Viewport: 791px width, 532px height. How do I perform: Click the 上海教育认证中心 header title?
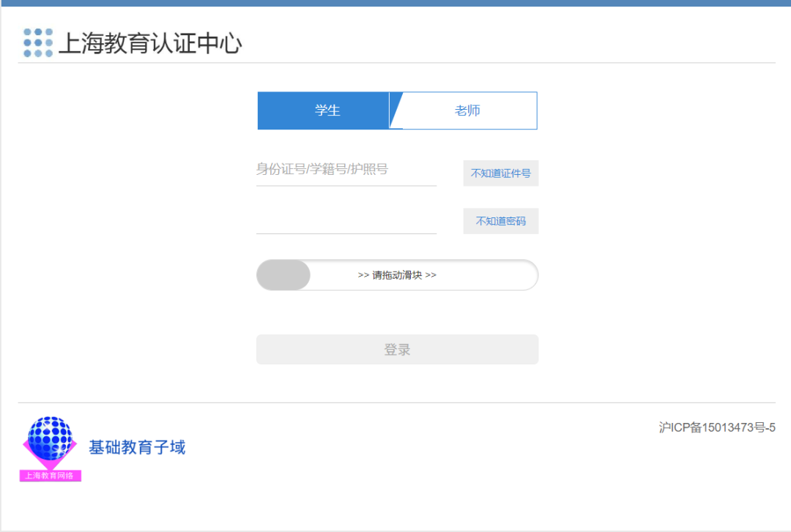150,44
